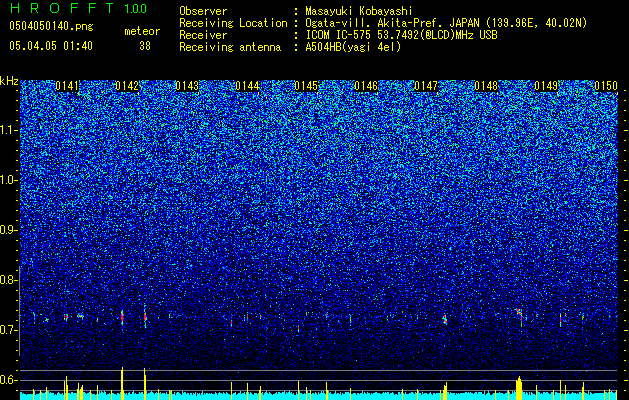Click the 'Receiving Location' label

tap(233, 23)
